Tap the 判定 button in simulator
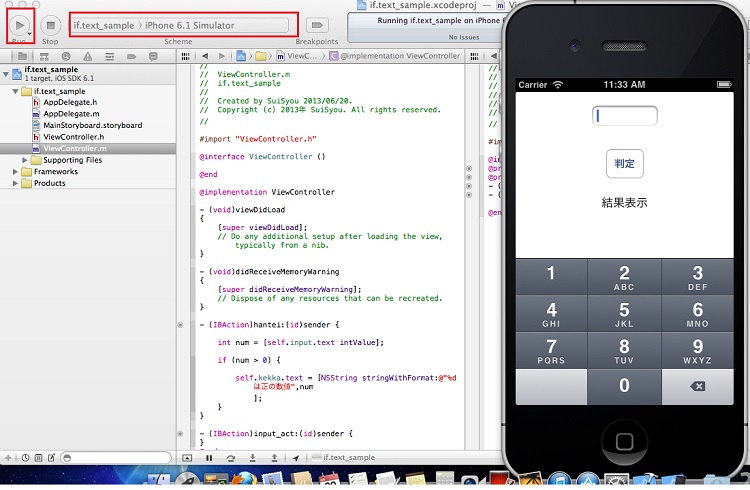 (x=625, y=164)
